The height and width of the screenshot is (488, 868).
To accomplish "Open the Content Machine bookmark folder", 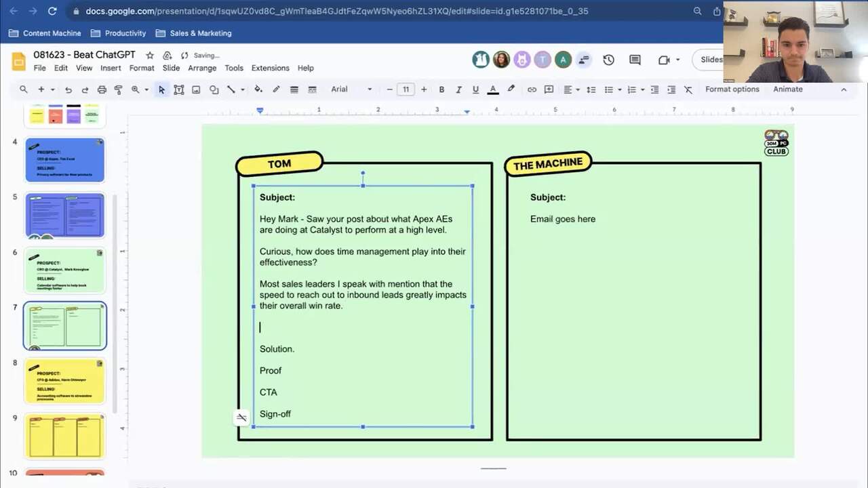I will point(45,33).
